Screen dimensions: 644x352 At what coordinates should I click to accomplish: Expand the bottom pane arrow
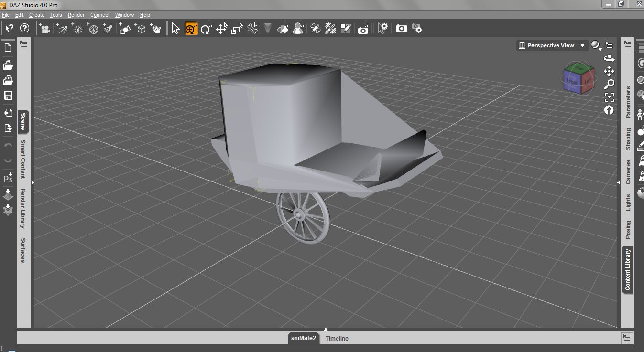point(326,329)
